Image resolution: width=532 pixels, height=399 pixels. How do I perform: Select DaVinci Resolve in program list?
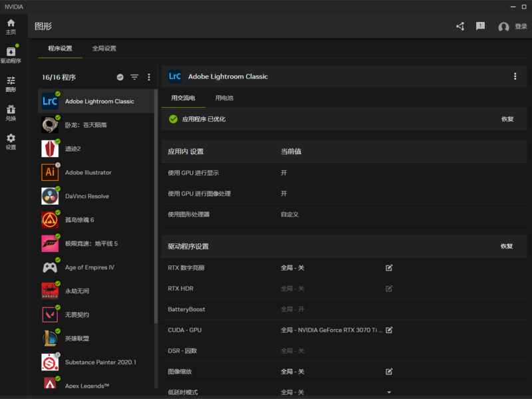tap(96, 196)
